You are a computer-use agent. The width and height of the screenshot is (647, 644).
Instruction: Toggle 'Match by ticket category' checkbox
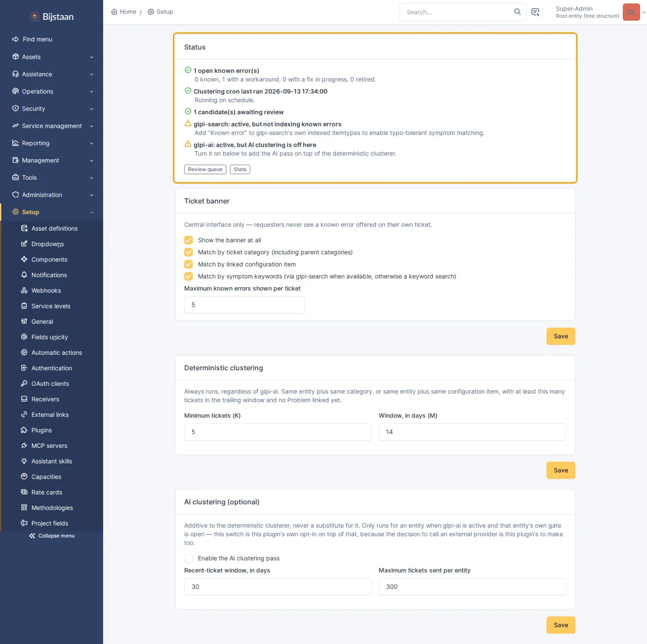click(188, 252)
